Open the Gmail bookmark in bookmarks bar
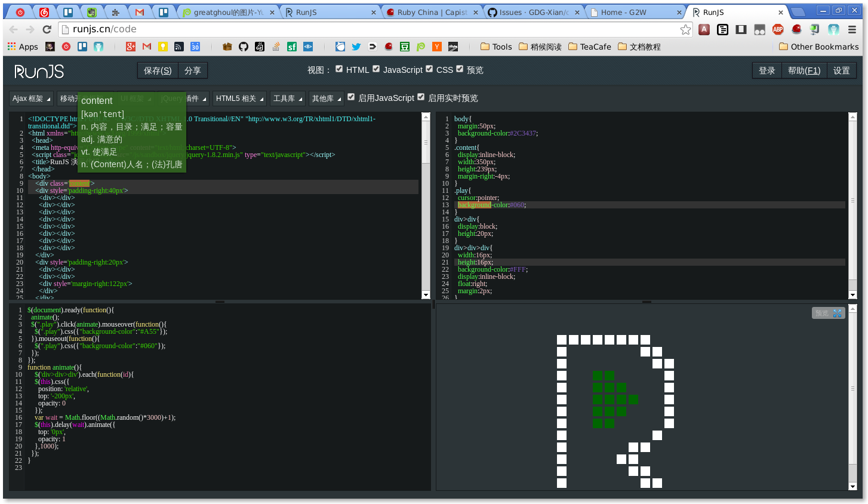 pyautogui.click(x=147, y=47)
